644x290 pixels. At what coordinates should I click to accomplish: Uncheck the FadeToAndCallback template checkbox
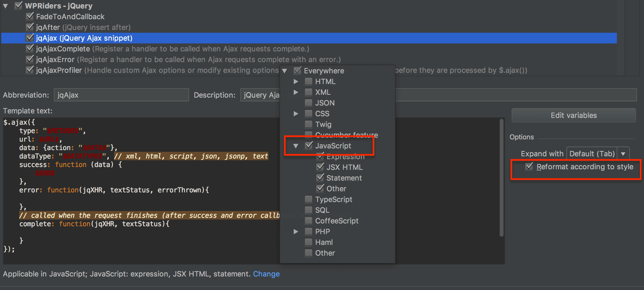(x=30, y=16)
